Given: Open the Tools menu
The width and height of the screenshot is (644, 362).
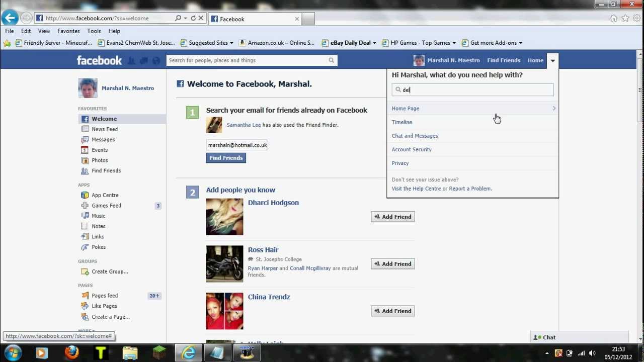Looking at the screenshot, I should coord(94,31).
